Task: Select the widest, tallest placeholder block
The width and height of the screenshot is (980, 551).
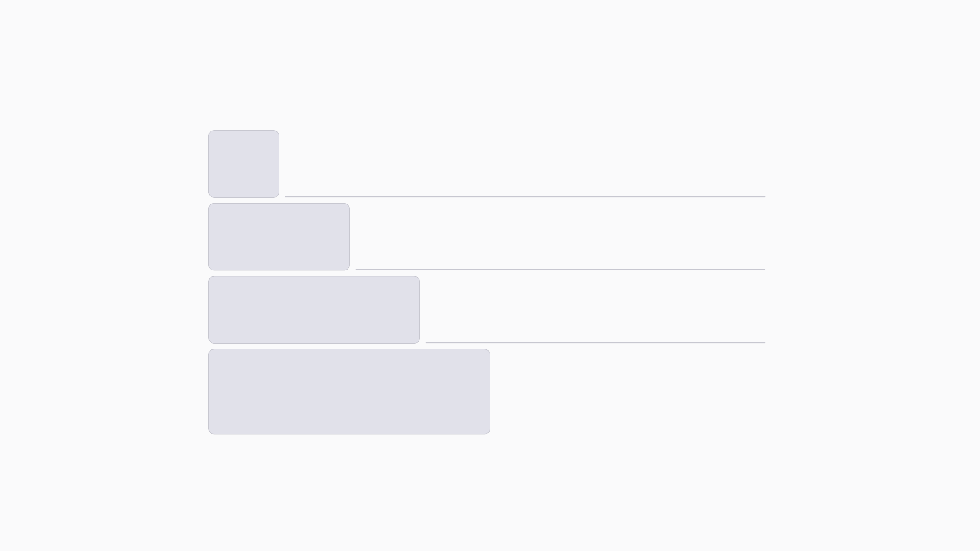Action: (349, 392)
